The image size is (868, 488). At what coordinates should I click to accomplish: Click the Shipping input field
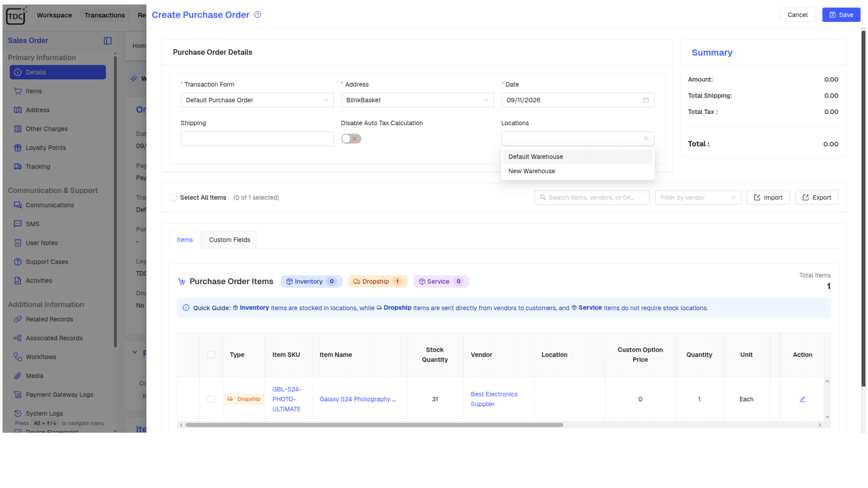pyautogui.click(x=257, y=139)
